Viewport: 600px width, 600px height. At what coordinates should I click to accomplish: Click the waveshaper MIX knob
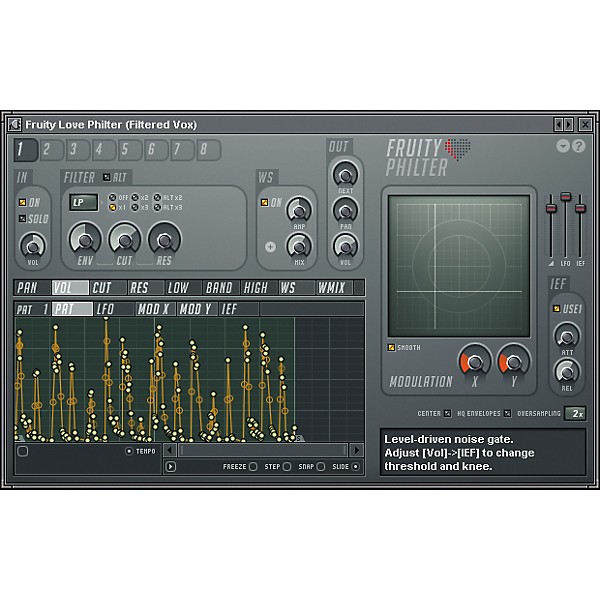tap(299, 247)
